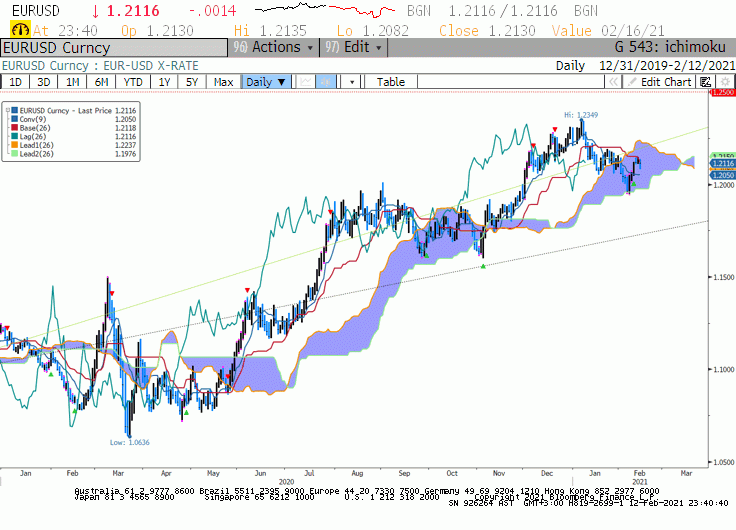
Task: Click the EURUSD Curncy security input field
Action: tap(114, 48)
